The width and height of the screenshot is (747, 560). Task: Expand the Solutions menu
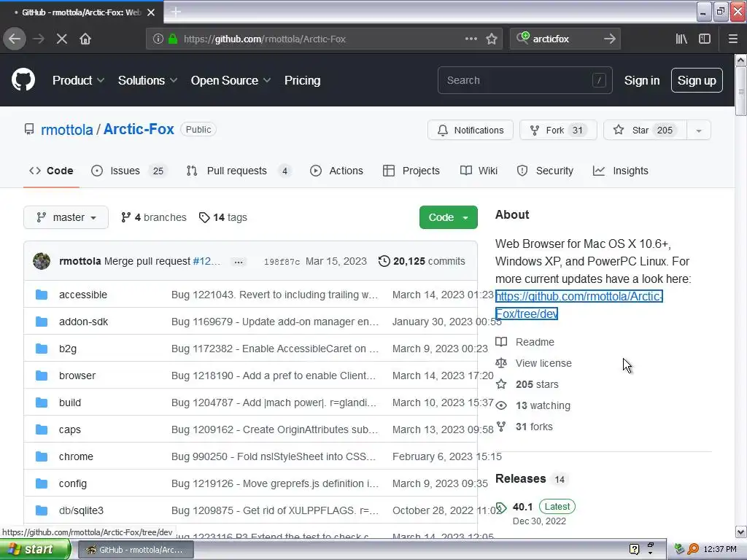147,80
